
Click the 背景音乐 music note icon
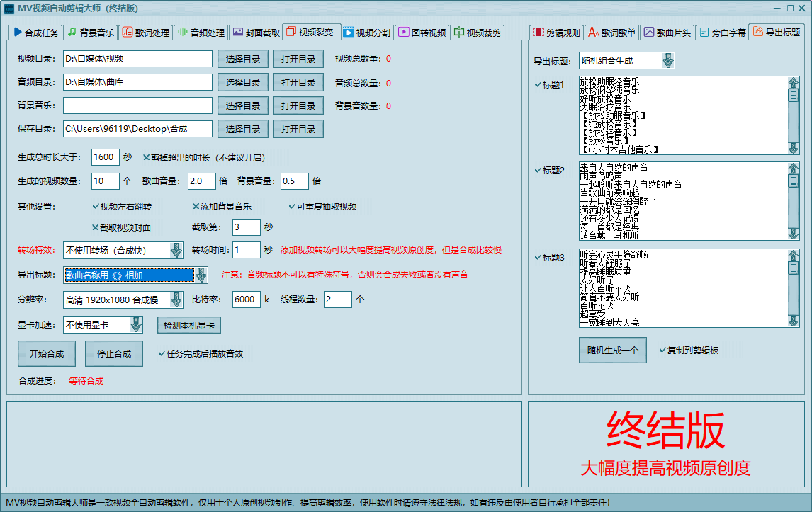pyautogui.click(x=72, y=33)
